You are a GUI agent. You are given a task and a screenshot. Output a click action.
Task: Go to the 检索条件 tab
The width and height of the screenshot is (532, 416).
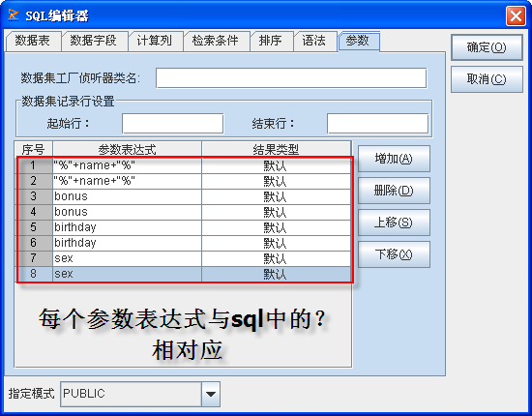[x=216, y=41]
